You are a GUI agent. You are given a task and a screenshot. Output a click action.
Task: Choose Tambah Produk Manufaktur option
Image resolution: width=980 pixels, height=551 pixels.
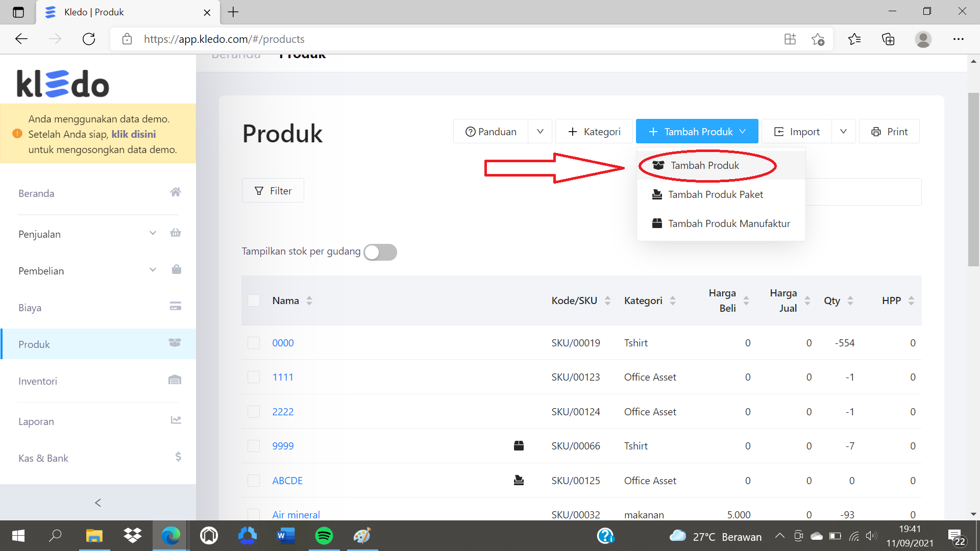click(728, 223)
